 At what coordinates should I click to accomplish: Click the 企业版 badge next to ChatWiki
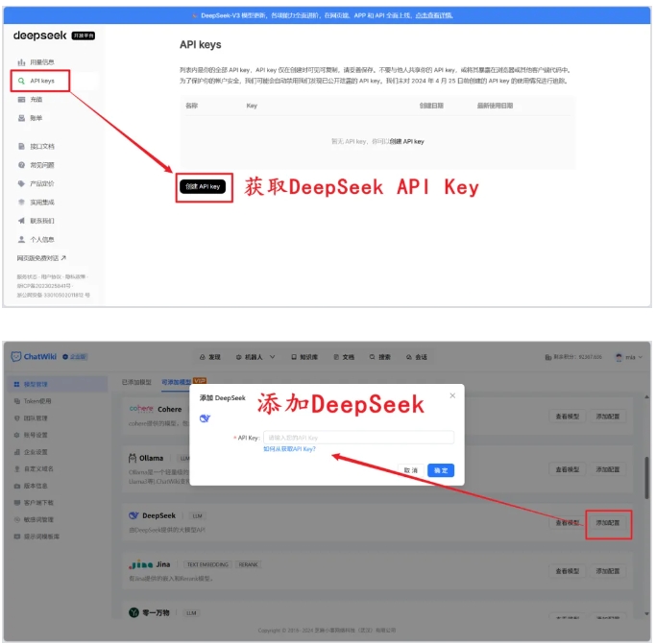(75, 357)
